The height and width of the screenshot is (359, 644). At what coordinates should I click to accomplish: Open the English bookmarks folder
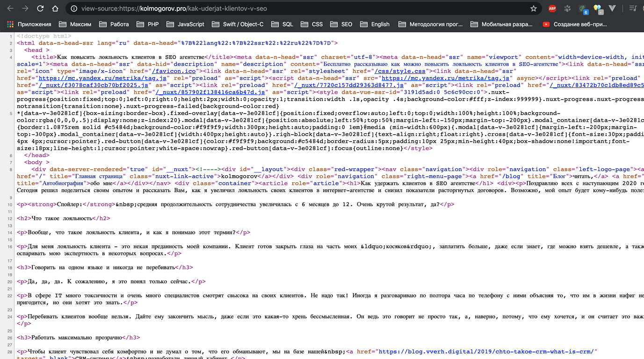tap(375, 24)
